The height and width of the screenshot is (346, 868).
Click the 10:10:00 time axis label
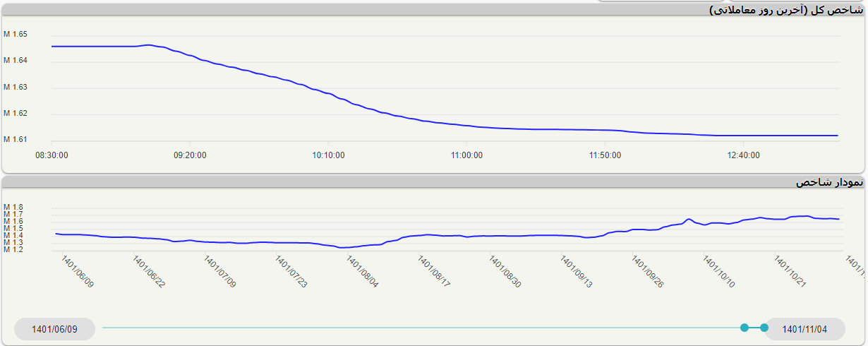click(x=328, y=155)
